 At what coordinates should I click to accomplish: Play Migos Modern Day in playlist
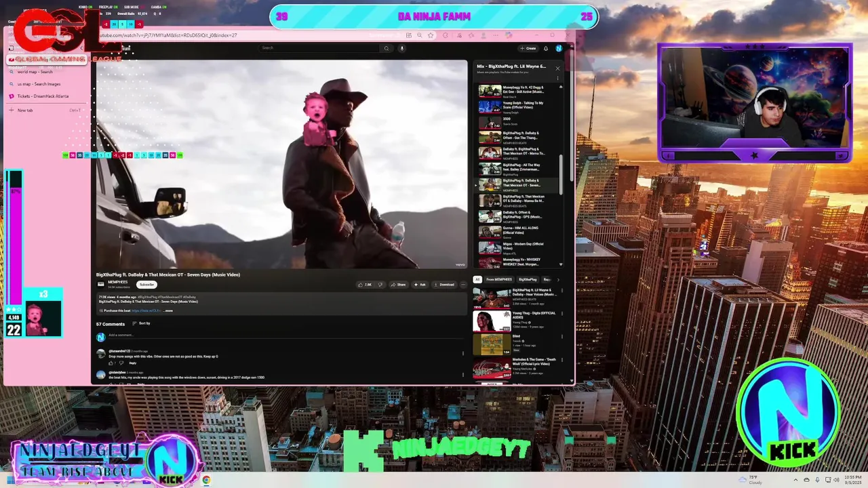pos(517,248)
